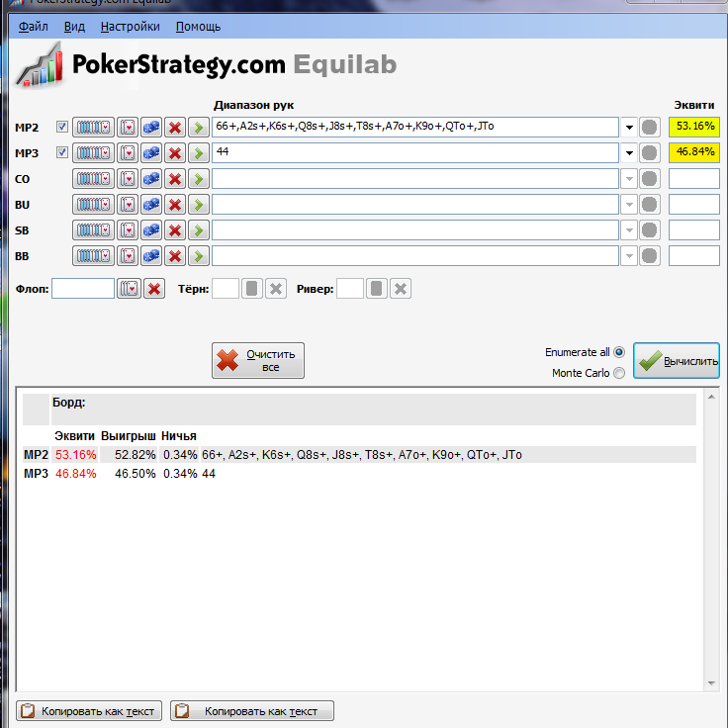The image size is (728, 728).
Task: Click MP3 equity 46.84% in results
Action: click(x=76, y=474)
